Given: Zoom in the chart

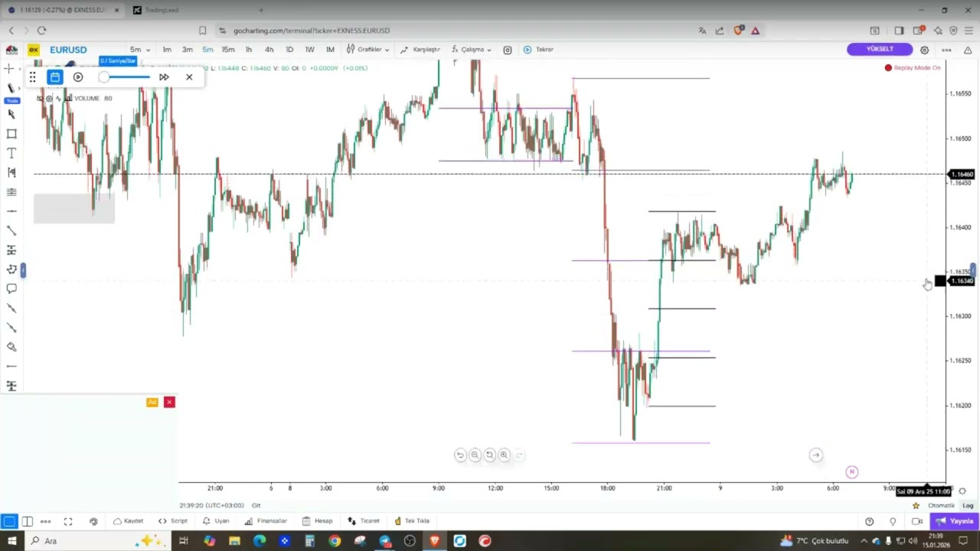Looking at the screenshot, I should point(504,455).
